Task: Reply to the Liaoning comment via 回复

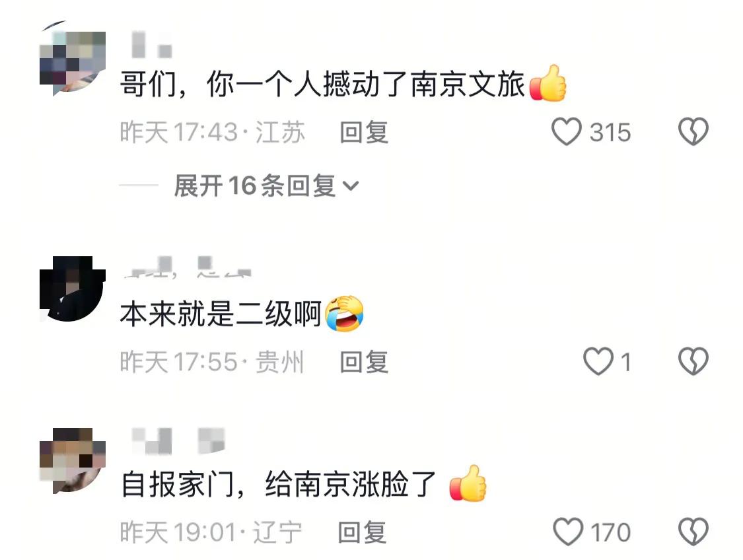Action: tap(362, 532)
